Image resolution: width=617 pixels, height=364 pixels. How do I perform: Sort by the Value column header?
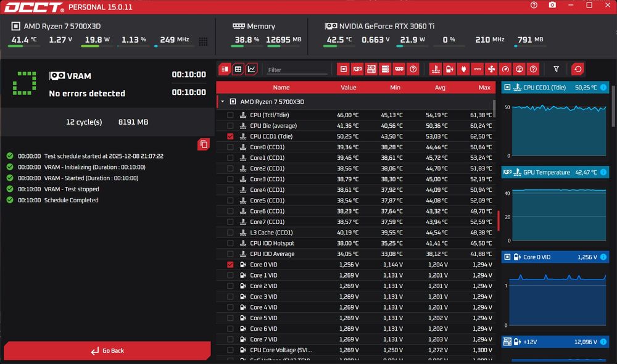point(348,88)
